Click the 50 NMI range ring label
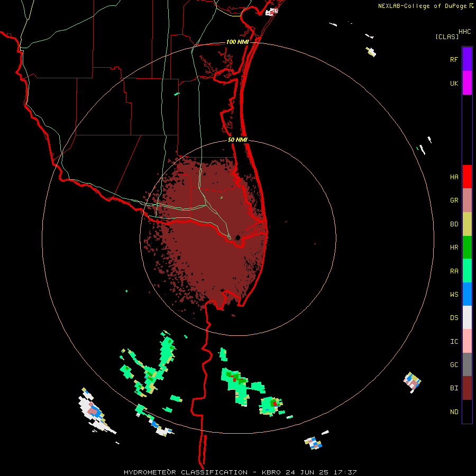This screenshot has width=476, height=476. (237, 140)
